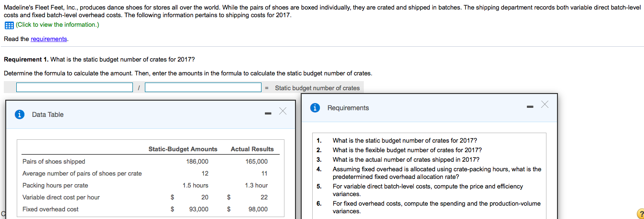
Task: Click the Data Table info icon
Action: (19, 115)
